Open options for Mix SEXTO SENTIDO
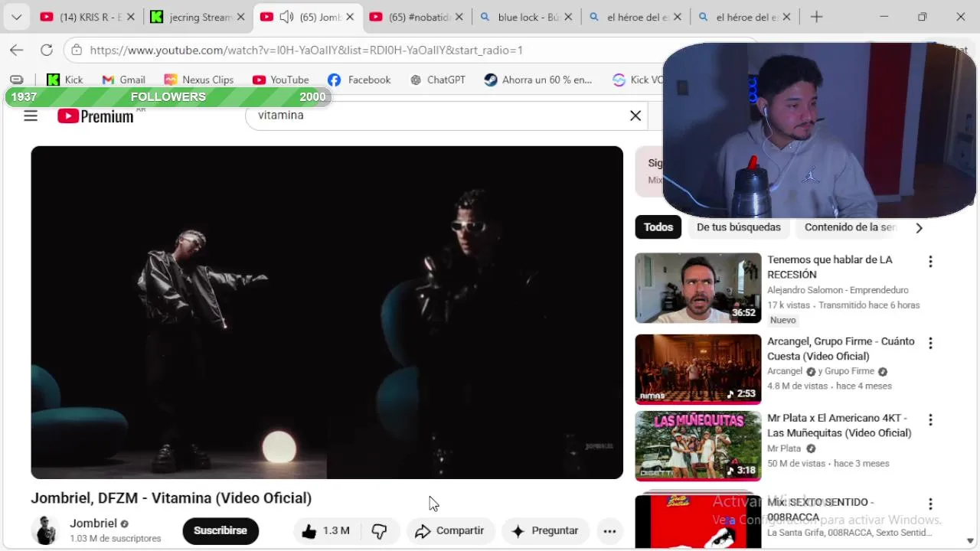The image size is (980, 551). (930, 504)
